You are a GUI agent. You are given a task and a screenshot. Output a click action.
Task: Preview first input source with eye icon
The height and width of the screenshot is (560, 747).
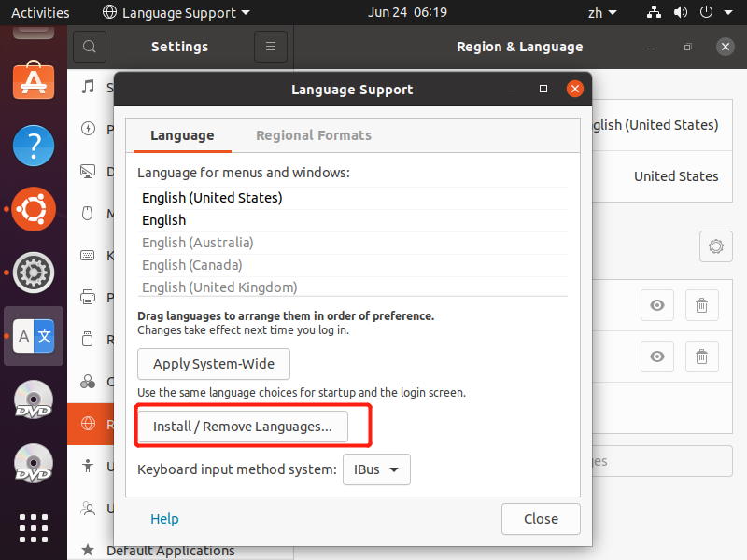coord(657,305)
